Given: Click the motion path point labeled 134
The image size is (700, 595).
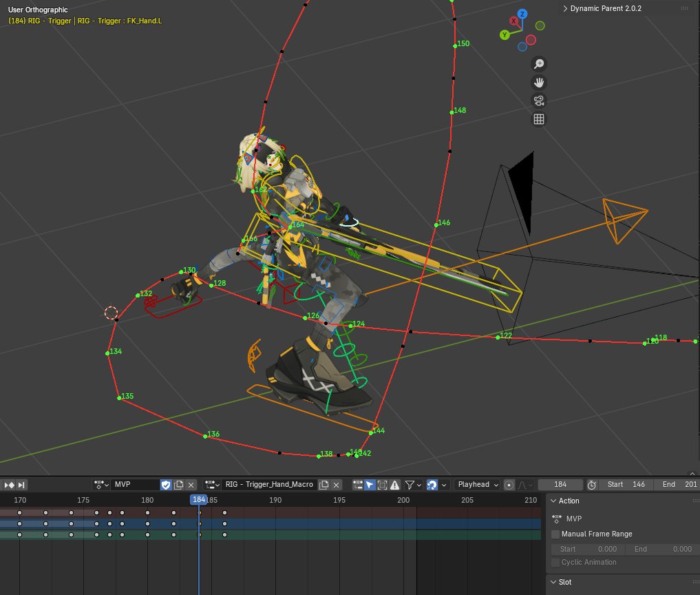Looking at the screenshot, I should pos(107,353).
